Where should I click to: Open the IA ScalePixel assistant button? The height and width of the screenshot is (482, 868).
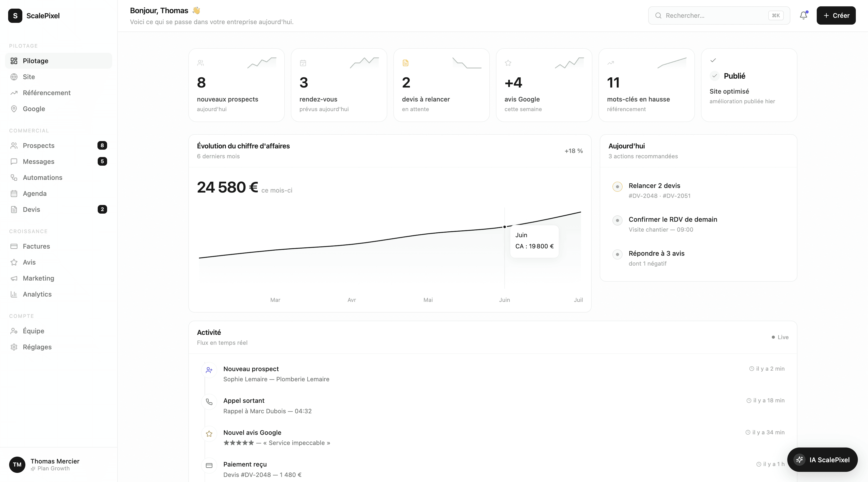click(822, 460)
